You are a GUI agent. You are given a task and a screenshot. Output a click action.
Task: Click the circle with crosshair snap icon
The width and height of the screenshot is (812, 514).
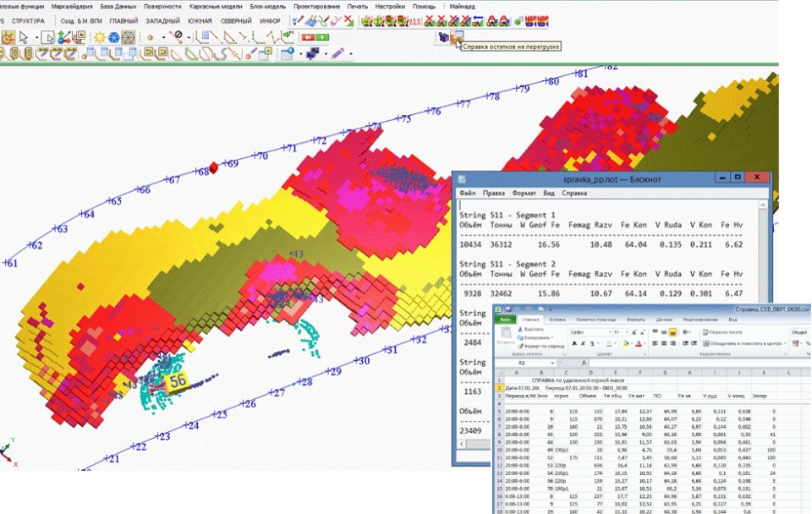coord(8,37)
